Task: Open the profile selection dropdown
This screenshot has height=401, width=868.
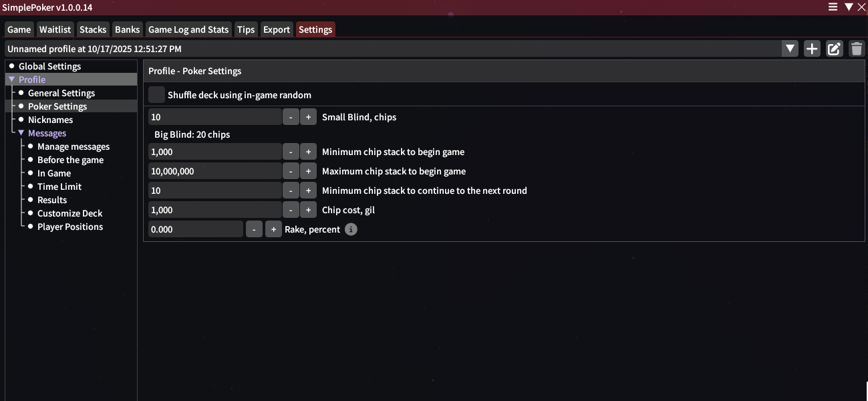Action: click(790, 49)
